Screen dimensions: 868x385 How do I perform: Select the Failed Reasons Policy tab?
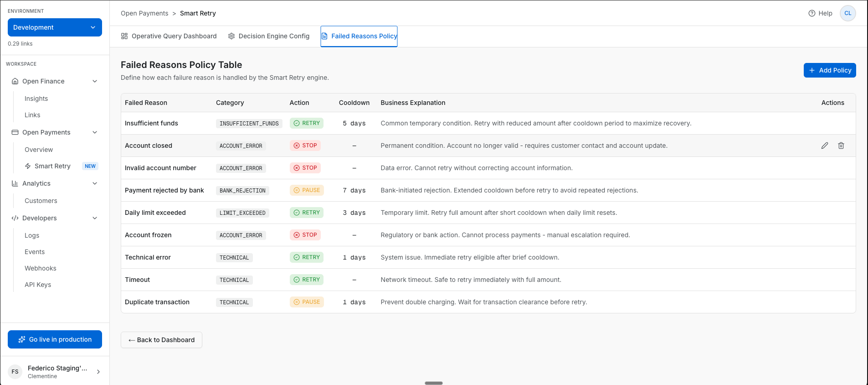pos(359,36)
